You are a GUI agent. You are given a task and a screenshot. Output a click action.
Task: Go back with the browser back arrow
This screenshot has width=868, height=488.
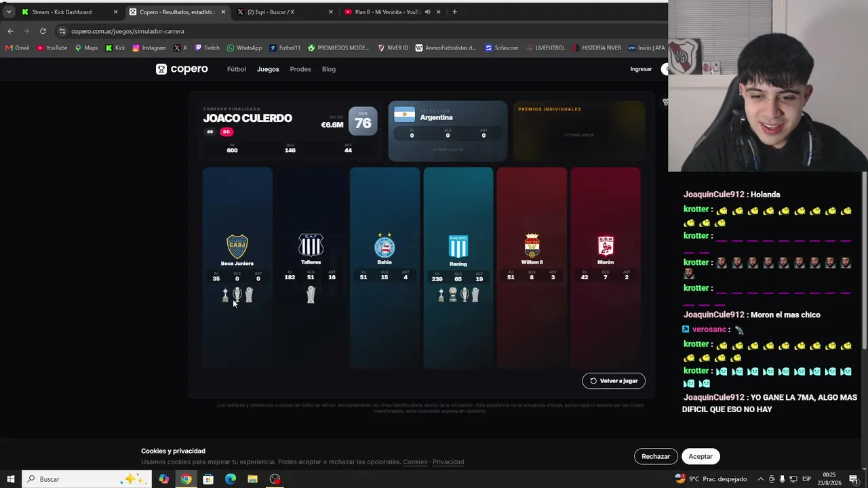pyautogui.click(x=10, y=31)
